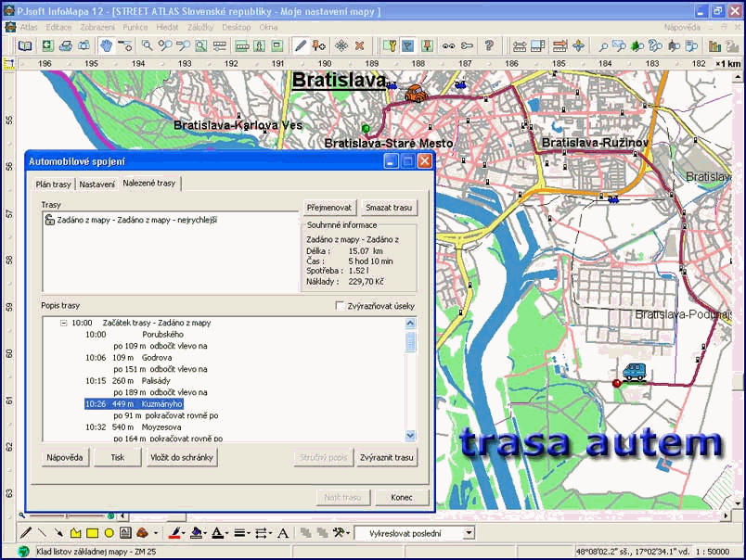Click the globe icon in status bar
Image resolution: width=746 pixels, height=560 pixels.
pos(23,552)
